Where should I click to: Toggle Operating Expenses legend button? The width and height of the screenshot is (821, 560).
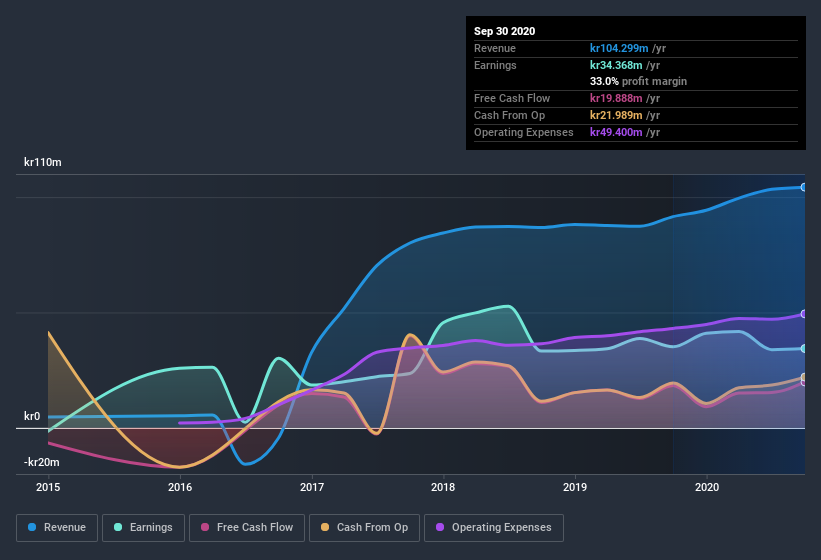pos(493,527)
